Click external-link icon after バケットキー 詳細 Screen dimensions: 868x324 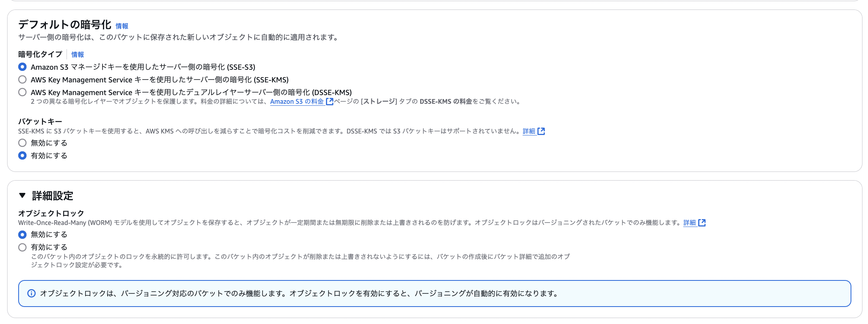tap(541, 132)
